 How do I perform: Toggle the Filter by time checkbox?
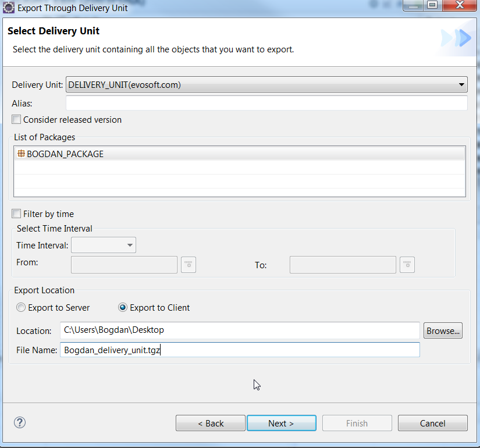[16, 214]
